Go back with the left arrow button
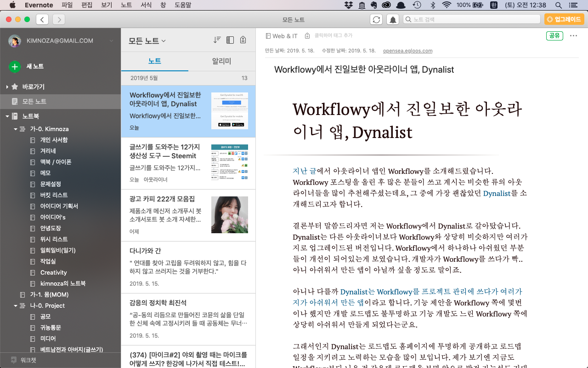The image size is (588, 368). tap(42, 19)
